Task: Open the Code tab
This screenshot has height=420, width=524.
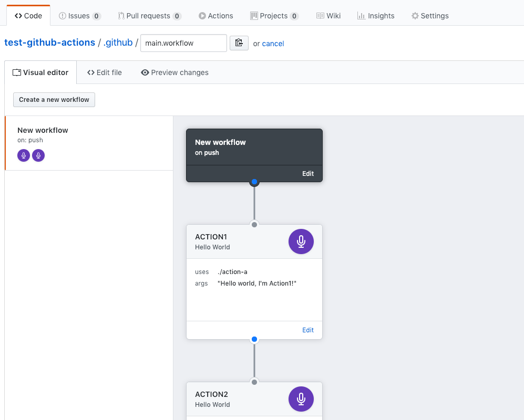Action: coord(28,16)
